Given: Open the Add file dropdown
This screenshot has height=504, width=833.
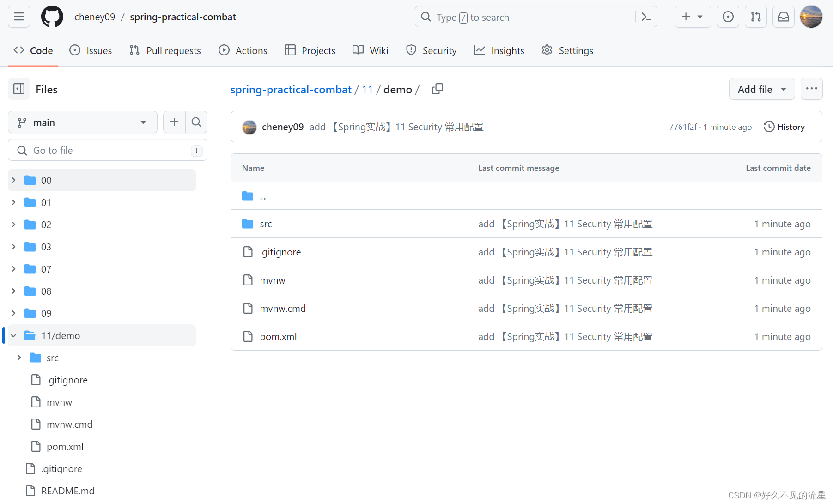Looking at the screenshot, I should [x=761, y=89].
